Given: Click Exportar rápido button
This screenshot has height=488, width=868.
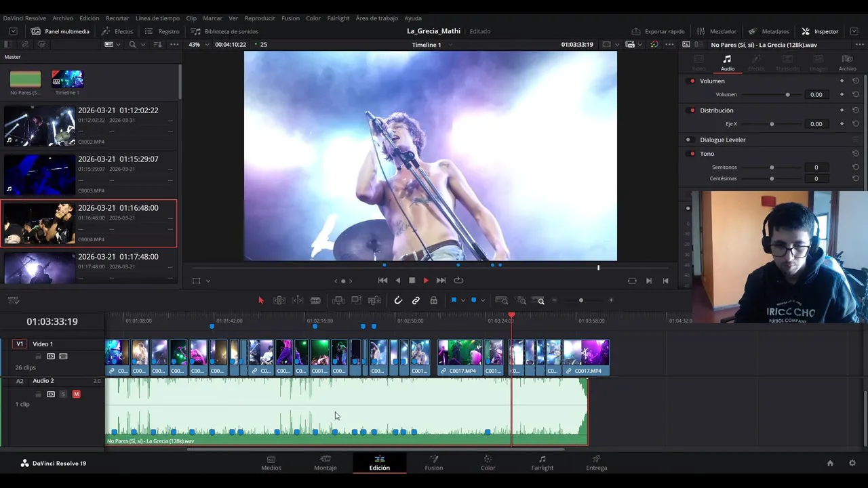Looking at the screenshot, I should pyautogui.click(x=658, y=31).
